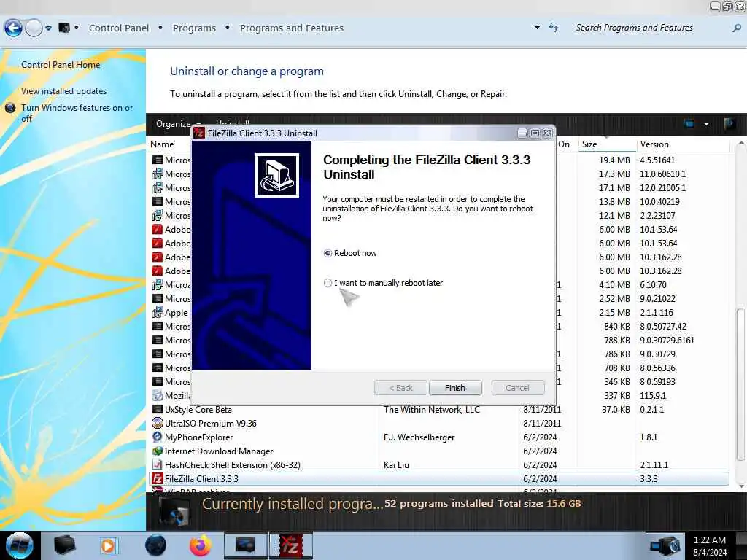Select the Apple program icon
The height and width of the screenshot is (560, 747).
pyautogui.click(x=158, y=312)
